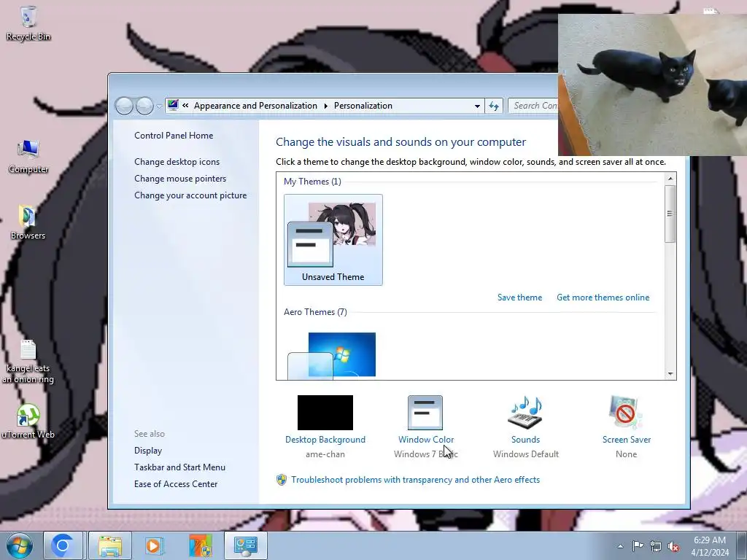This screenshot has width=747, height=560.
Task: Click the Screen Saver label link
Action: tap(627, 440)
